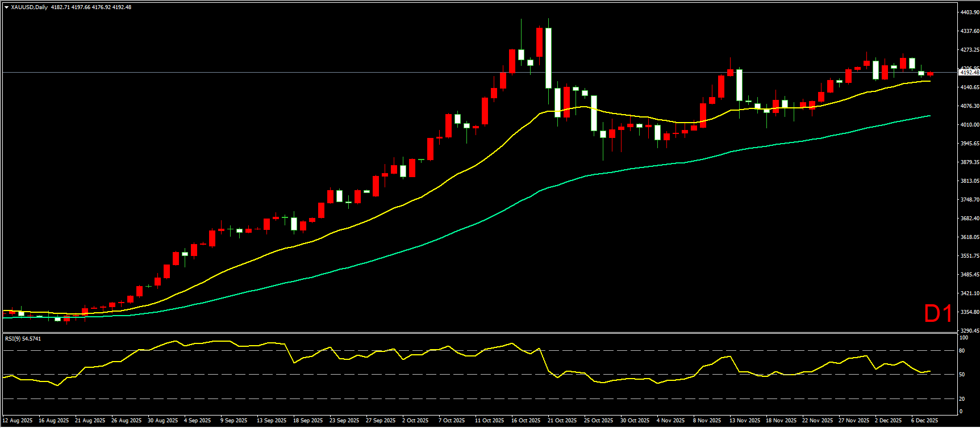Click the dropdown triangle beside XAUUSD,Daily

coord(6,7)
